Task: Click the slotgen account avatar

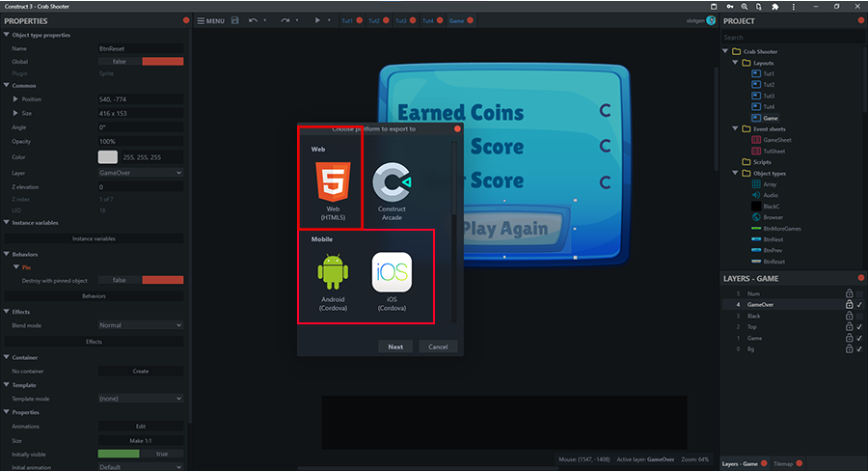Action: [711, 20]
